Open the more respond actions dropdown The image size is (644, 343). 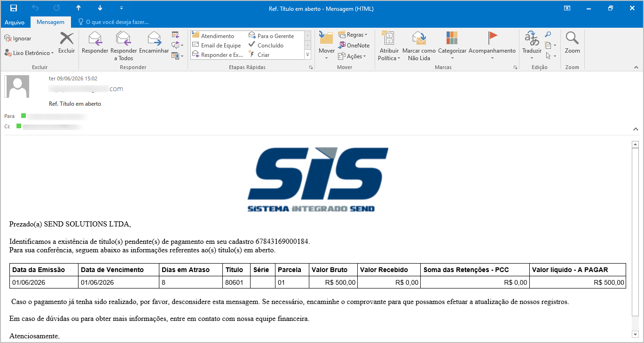coord(177,56)
